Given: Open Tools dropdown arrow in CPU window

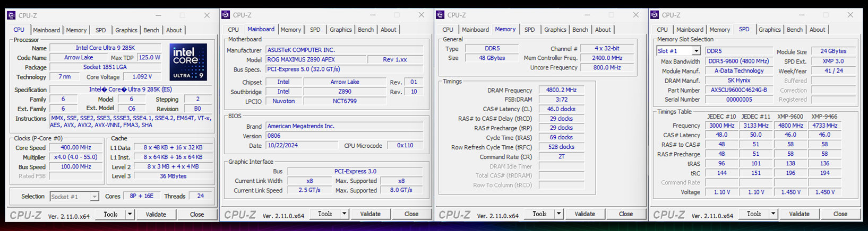Looking at the screenshot, I should (x=130, y=215).
